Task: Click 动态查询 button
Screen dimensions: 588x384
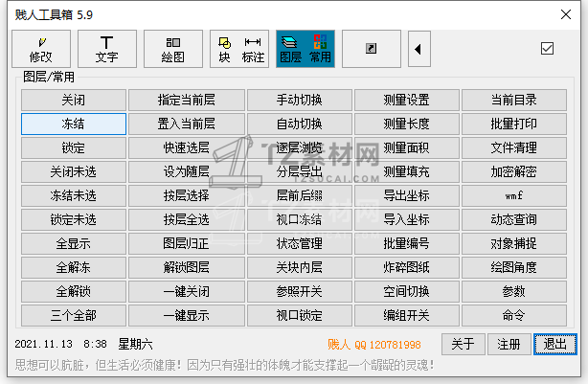Action: pyautogui.click(x=514, y=220)
